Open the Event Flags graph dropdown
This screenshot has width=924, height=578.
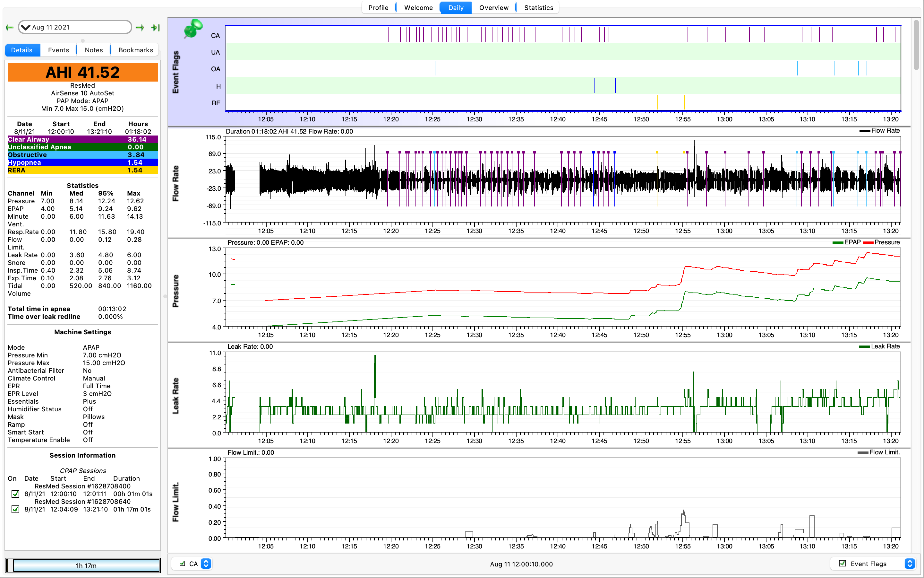pos(910,564)
